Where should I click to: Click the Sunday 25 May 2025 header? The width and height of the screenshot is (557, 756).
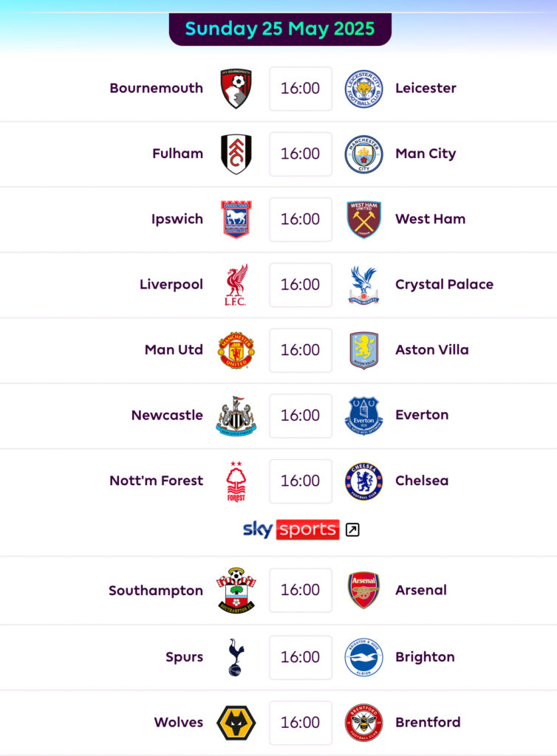(x=280, y=29)
